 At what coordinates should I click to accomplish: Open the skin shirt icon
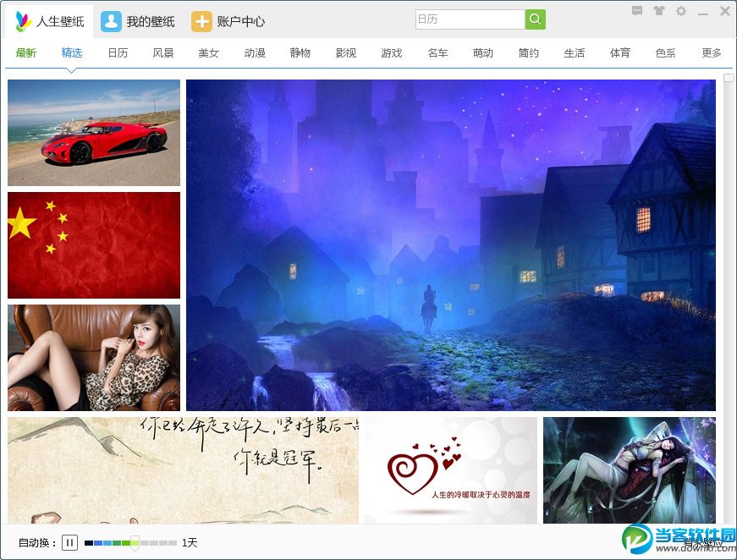coord(659,11)
